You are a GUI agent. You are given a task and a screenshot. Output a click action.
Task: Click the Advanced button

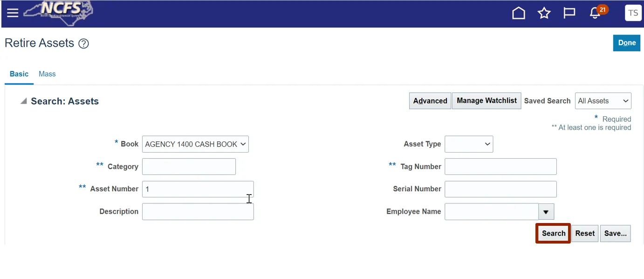click(430, 101)
